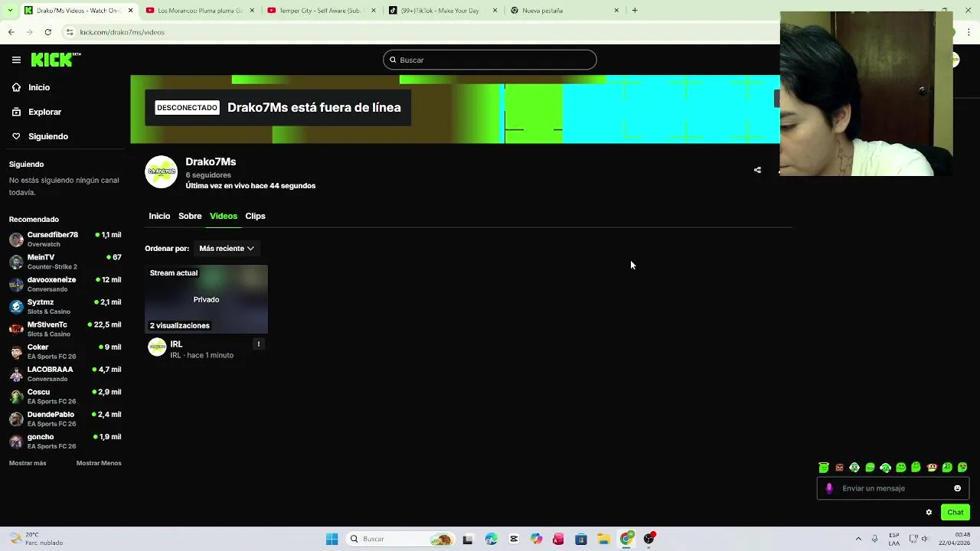Switch to the Sobre tab
The width and height of the screenshot is (980, 551).
click(x=190, y=216)
